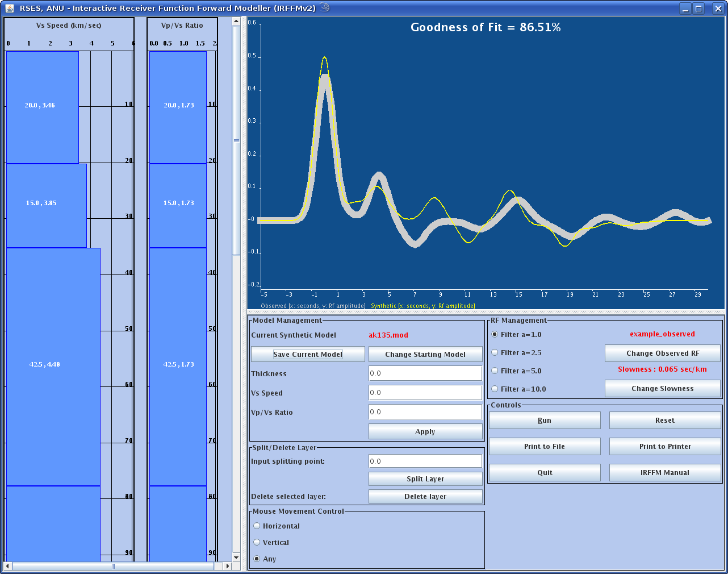The width and height of the screenshot is (728, 574).
Task: Click the Input splitting point field
Action: click(425, 461)
